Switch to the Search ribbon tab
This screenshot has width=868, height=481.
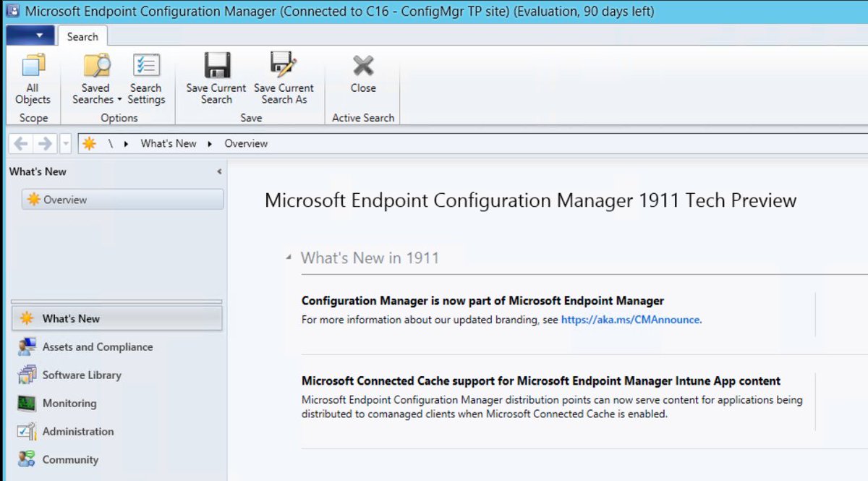(x=82, y=36)
